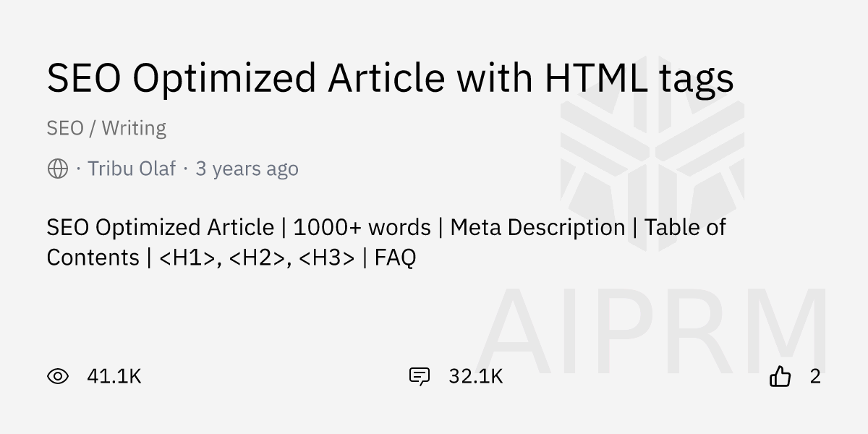The height and width of the screenshot is (434, 868).
Task: Click the FAQ text in description
Action: tap(395, 257)
